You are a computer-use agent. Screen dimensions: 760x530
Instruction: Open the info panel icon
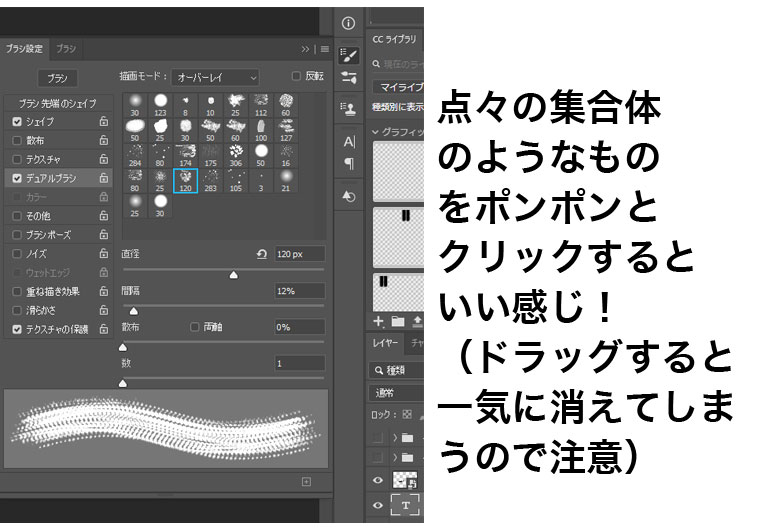tap(348, 23)
